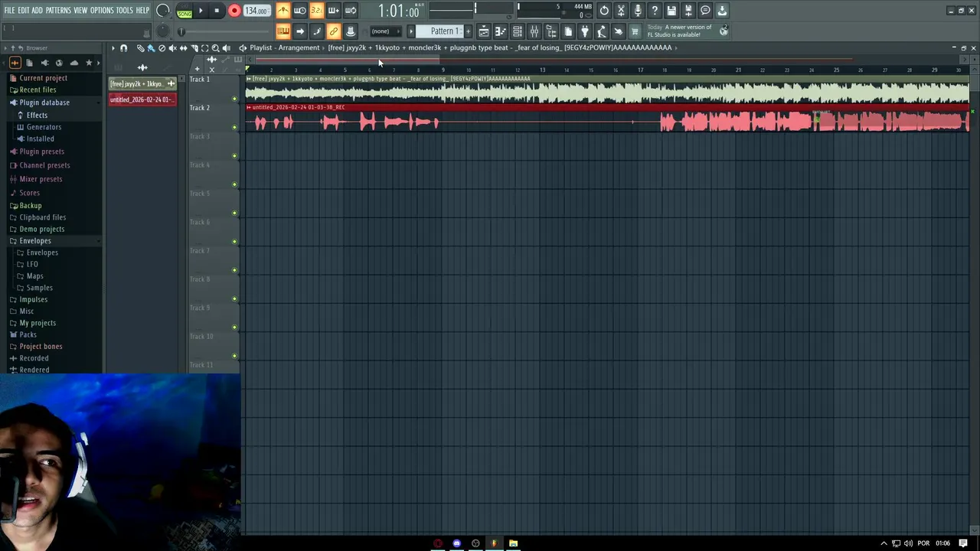Viewport: 980px width, 551px height.
Task: Toggle the link (multilink controllers) icon
Action: [333, 31]
